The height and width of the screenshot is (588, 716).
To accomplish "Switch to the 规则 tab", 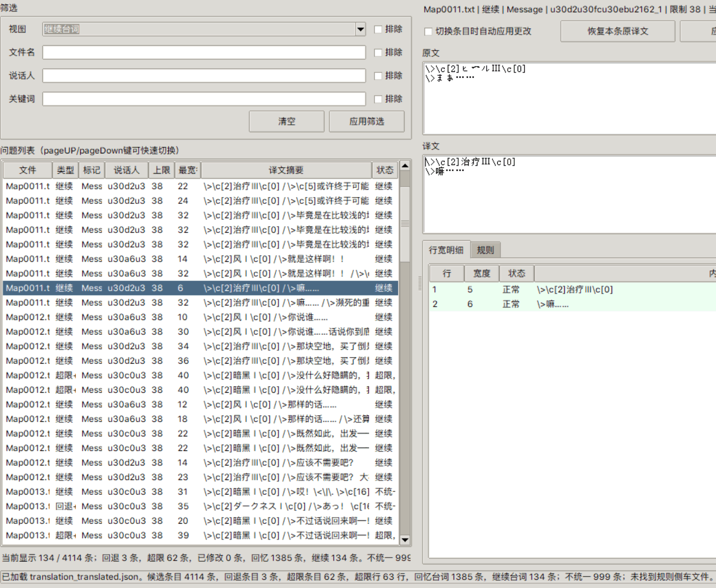I will point(485,250).
